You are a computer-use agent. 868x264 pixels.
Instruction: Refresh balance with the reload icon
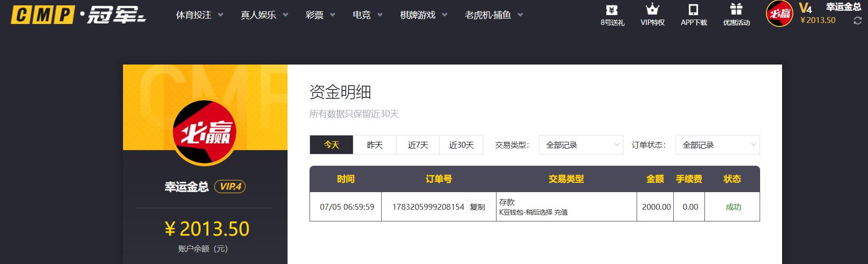click(x=857, y=21)
